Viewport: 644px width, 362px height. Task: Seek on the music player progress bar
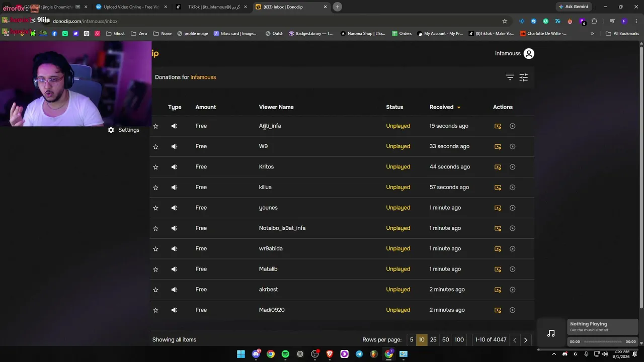602,342
